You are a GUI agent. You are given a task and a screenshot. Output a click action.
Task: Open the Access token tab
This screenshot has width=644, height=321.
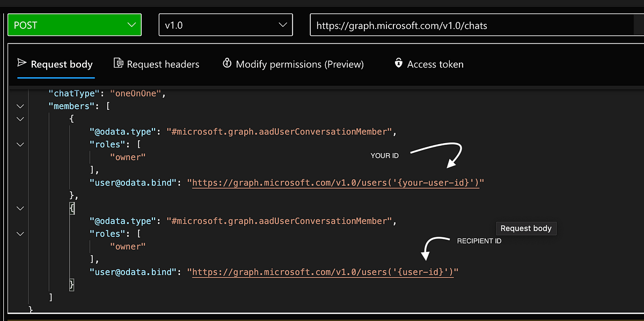click(428, 64)
